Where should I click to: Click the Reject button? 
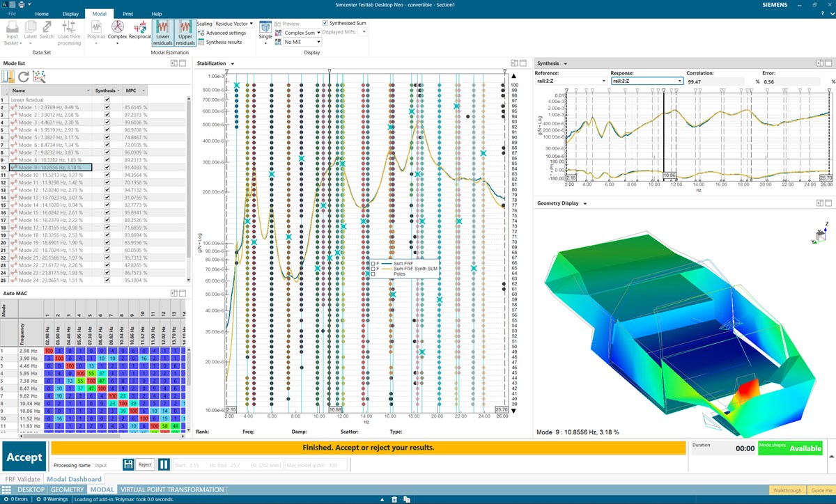coord(145,464)
